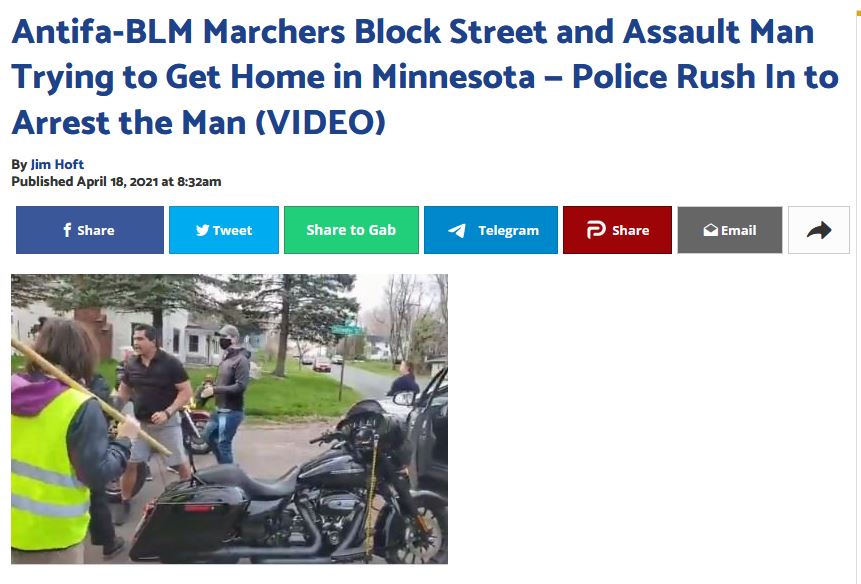Click the yellow safety vest in photo
Viewport: 861px width, 584px height.
click(x=47, y=469)
